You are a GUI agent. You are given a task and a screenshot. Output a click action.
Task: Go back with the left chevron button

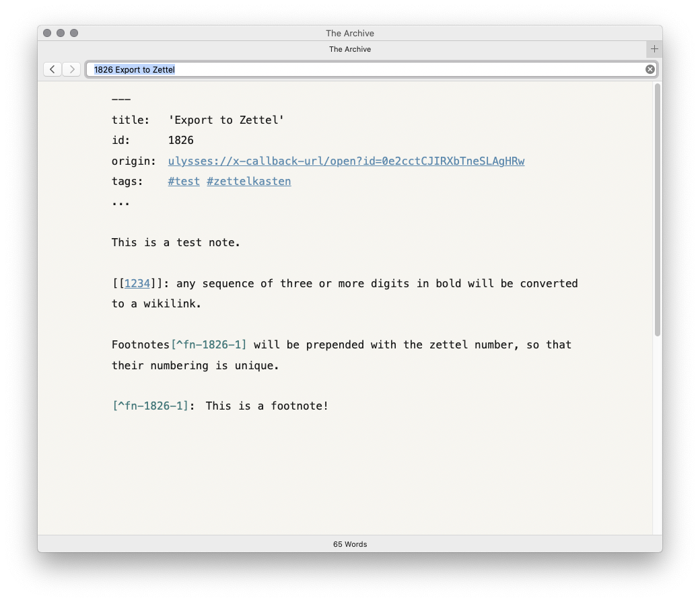pyautogui.click(x=53, y=69)
